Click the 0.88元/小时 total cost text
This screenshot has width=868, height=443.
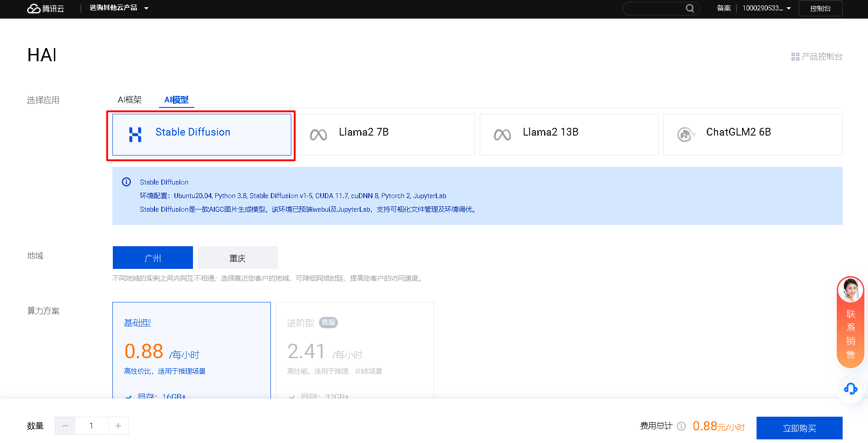719,426
